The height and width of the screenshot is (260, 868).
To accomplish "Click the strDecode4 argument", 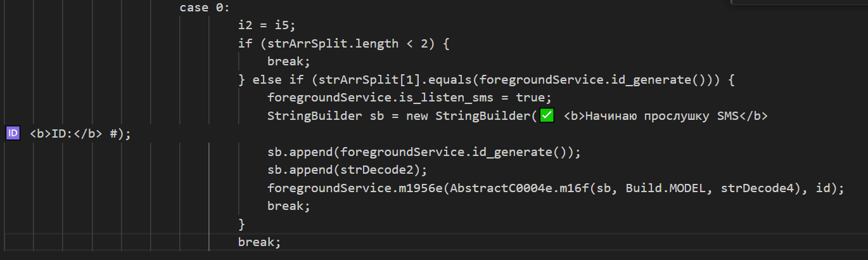I will 757,188.
